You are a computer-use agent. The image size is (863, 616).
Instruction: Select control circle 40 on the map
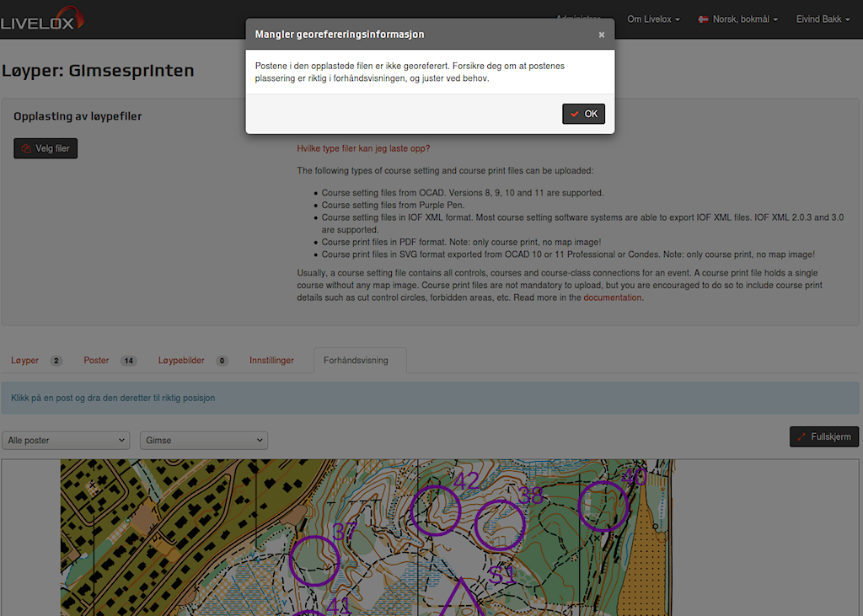pyautogui.click(x=603, y=506)
